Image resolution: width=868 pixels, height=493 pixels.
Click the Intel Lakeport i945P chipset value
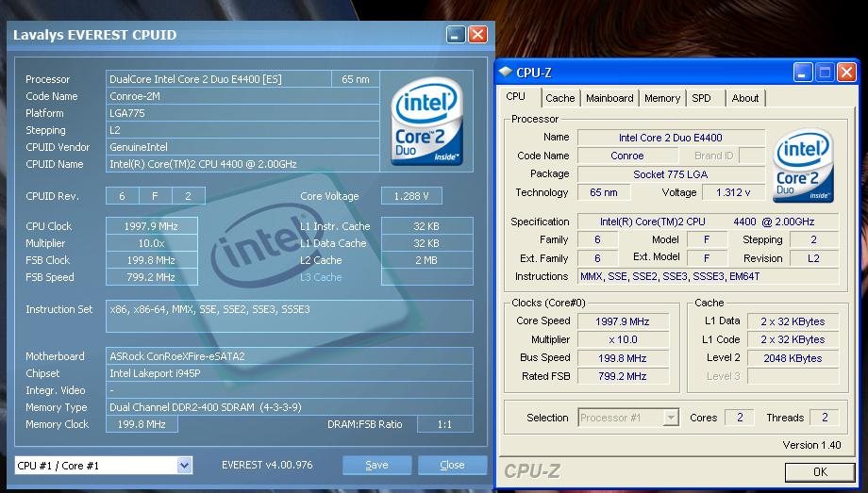[290, 373]
